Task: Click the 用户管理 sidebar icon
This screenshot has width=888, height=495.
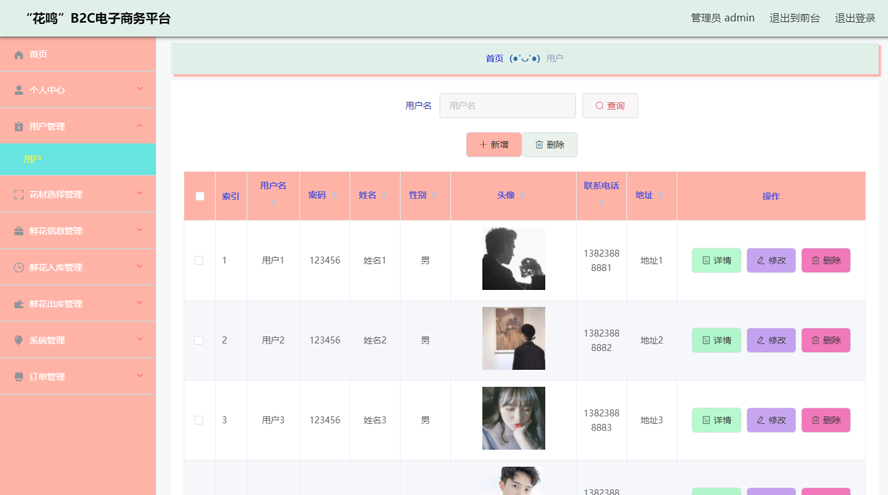Action: point(18,127)
